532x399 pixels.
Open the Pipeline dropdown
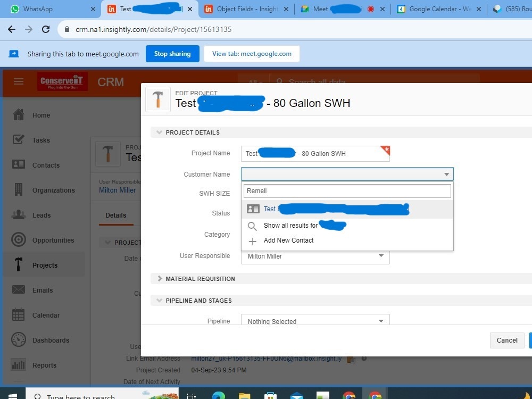[315, 321]
